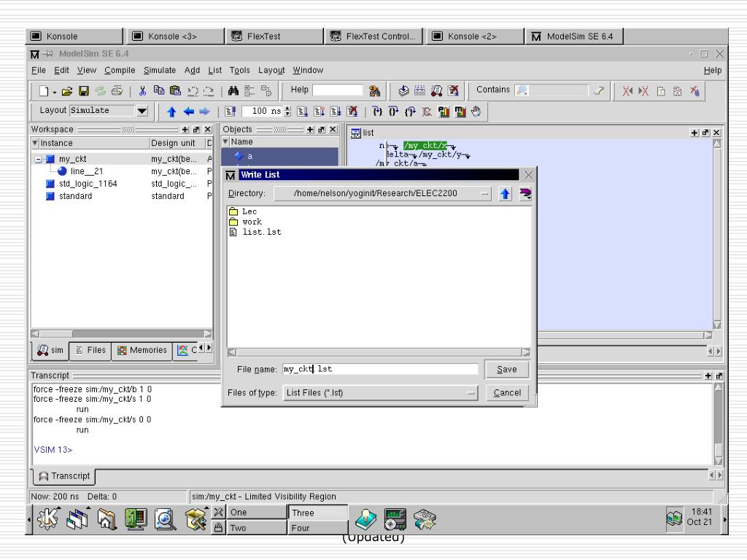
Task: Open a file with the folder icon
Action: pyautogui.click(x=67, y=91)
